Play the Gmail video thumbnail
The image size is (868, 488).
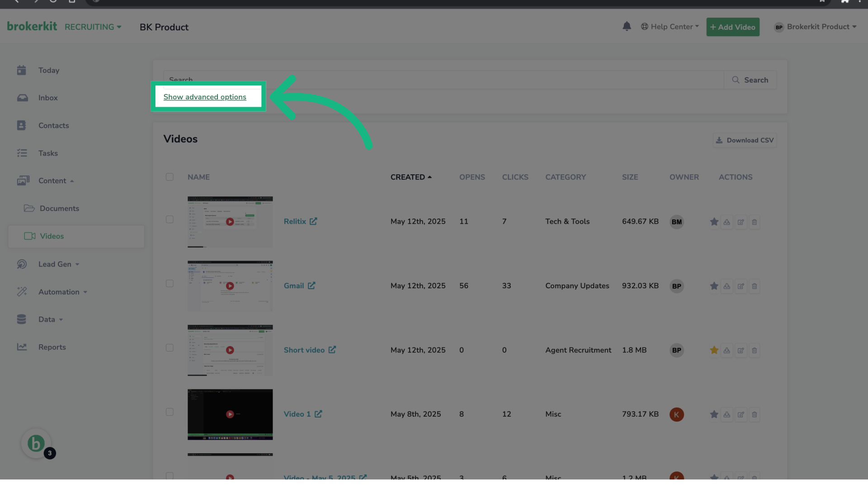pos(230,286)
